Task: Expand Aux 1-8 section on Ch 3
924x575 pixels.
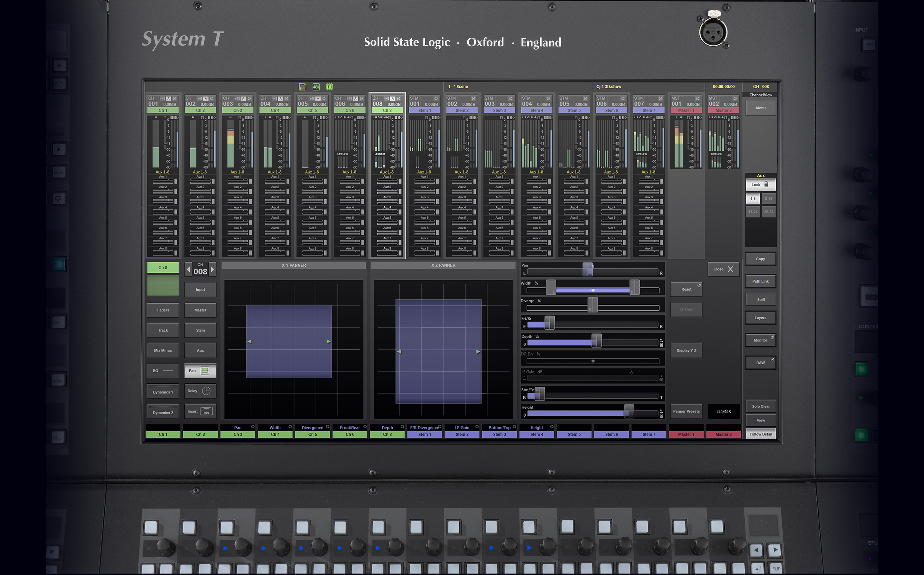Action: [237, 172]
